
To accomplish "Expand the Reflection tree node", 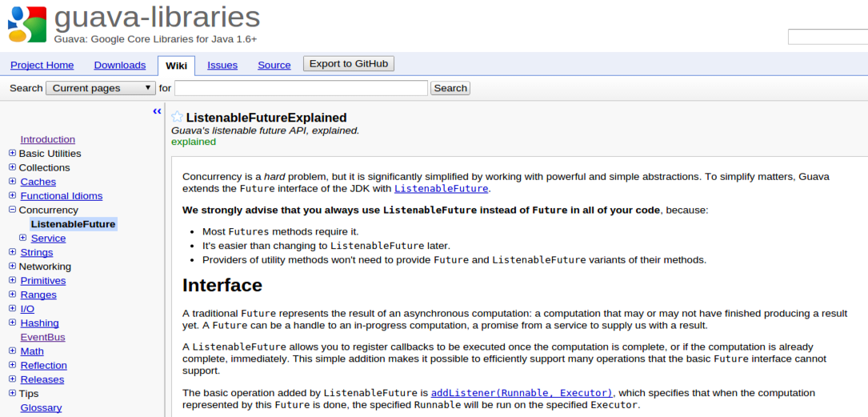I will point(12,365).
